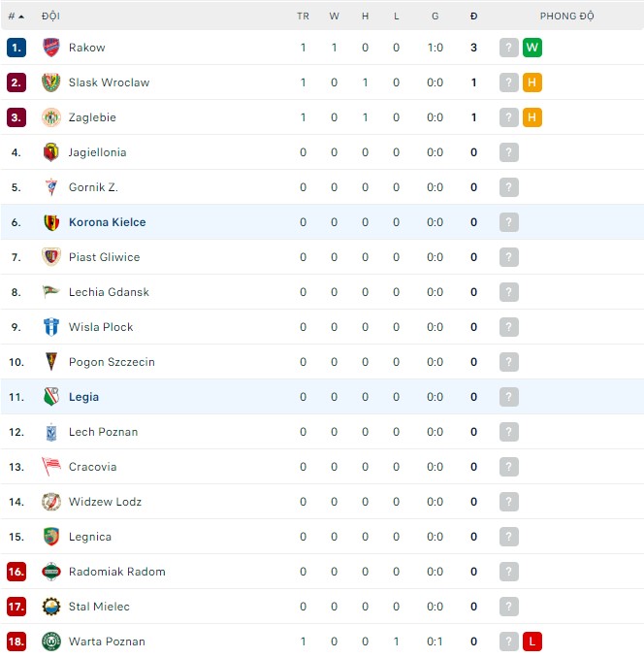The height and width of the screenshot is (658, 644).
Task: Click the Rakow club crest icon
Action: 51,48
